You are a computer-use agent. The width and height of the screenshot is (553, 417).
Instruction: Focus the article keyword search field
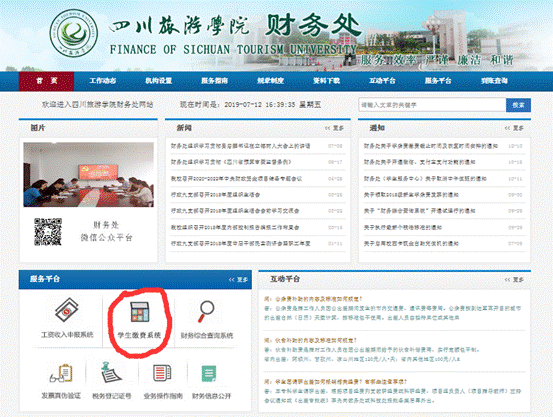pyautogui.click(x=432, y=105)
